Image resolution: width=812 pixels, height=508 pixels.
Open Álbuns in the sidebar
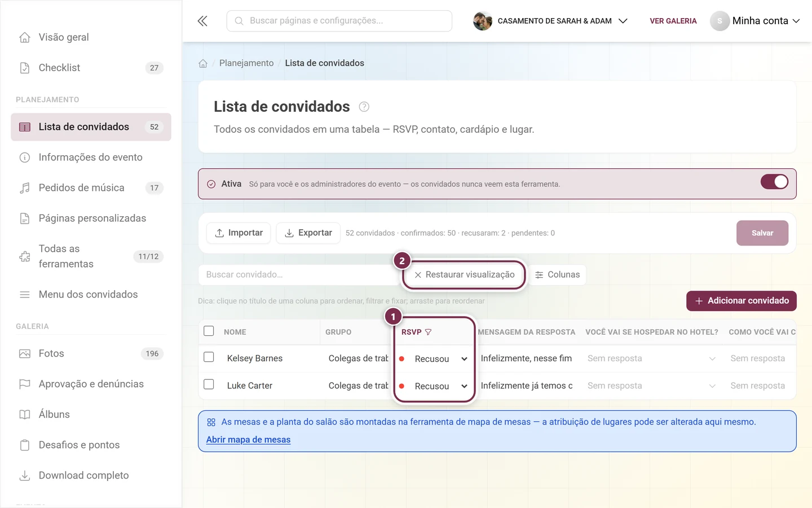(x=91, y=415)
